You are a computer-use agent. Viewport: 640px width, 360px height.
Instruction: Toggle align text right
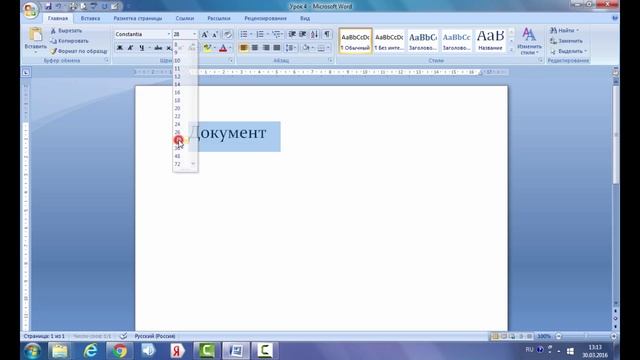coord(266,48)
